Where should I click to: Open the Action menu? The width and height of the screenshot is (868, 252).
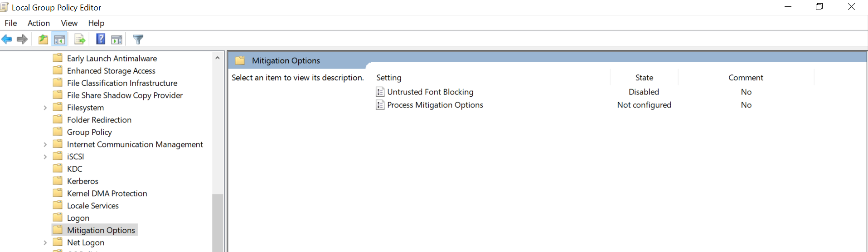coord(39,23)
